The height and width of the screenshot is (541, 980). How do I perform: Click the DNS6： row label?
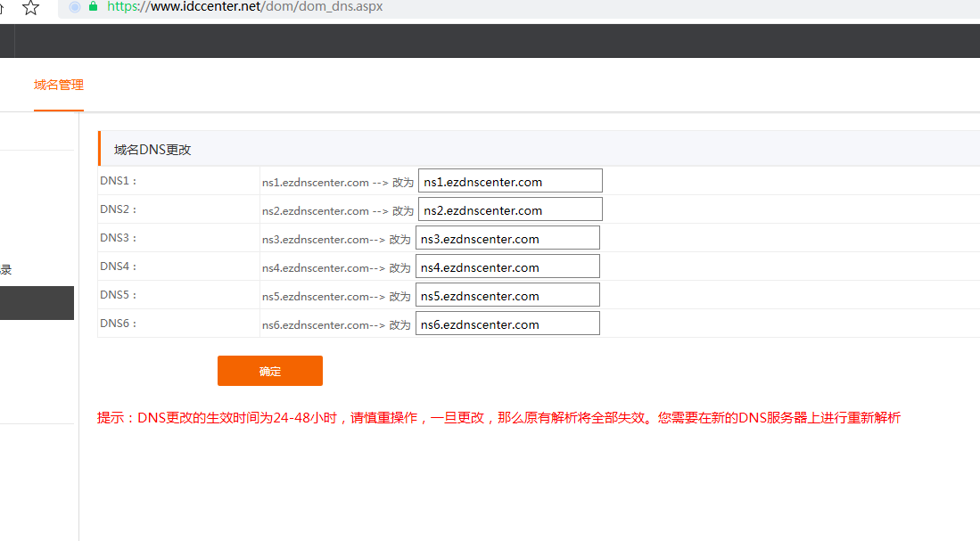click(x=119, y=324)
